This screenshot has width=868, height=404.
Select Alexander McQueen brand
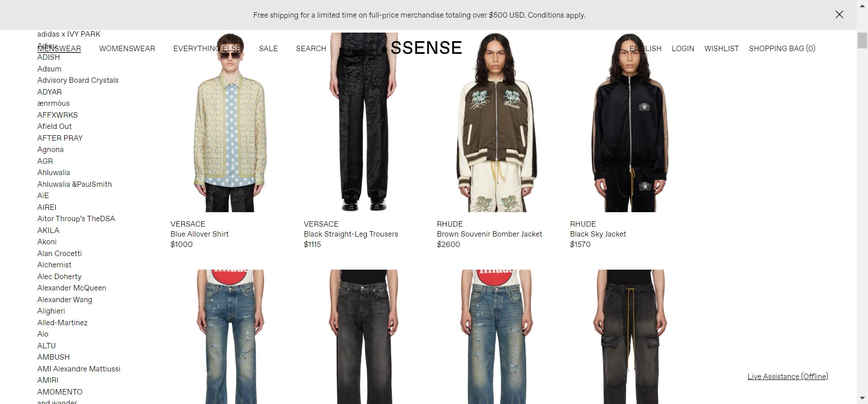[x=72, y=288]
